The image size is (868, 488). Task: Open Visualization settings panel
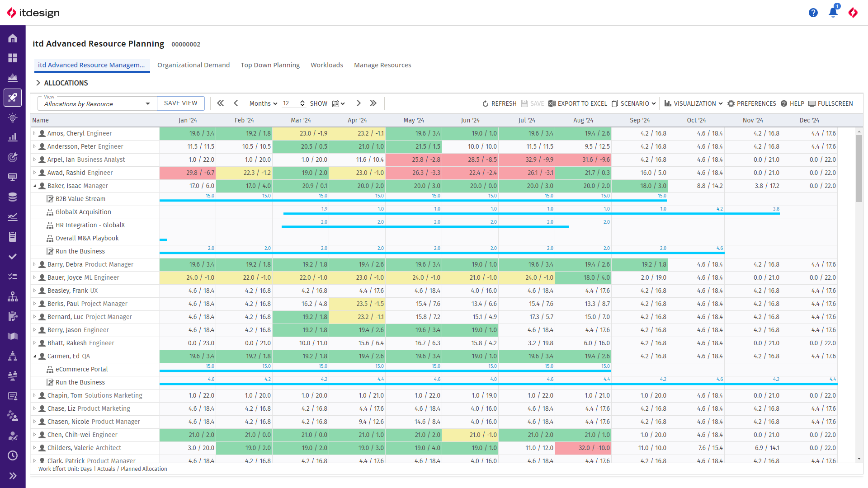[x=693, y=103]
